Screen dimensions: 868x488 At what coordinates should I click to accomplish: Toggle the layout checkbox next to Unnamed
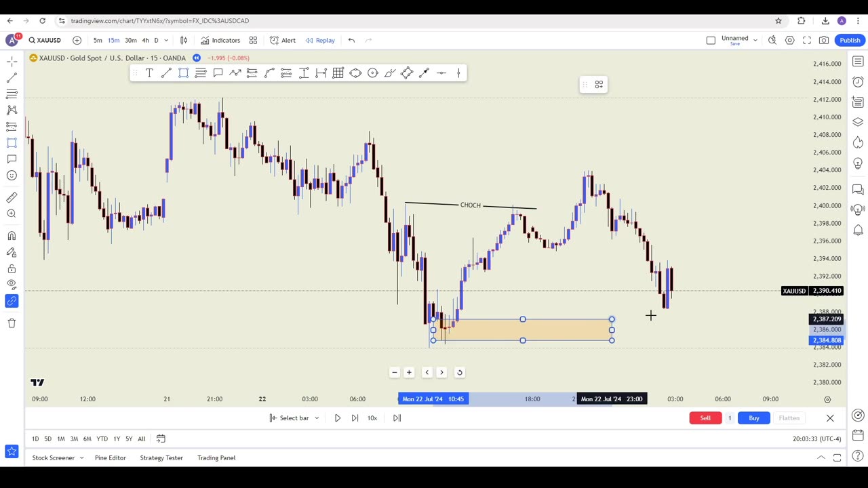(x=711, y=40)
